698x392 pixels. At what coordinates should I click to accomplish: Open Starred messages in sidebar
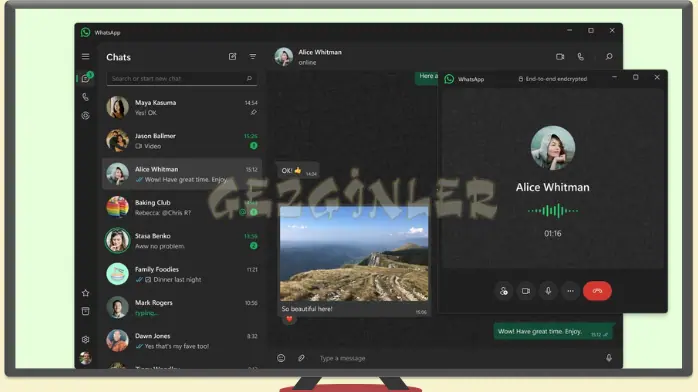click(x=85, y=293)
